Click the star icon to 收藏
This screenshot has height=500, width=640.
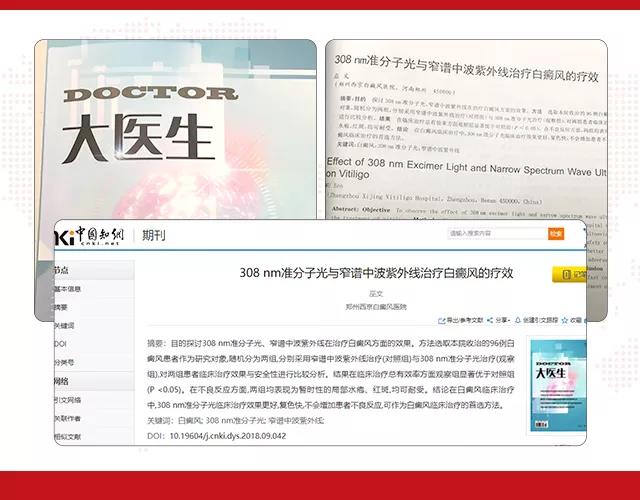point(565,320)
